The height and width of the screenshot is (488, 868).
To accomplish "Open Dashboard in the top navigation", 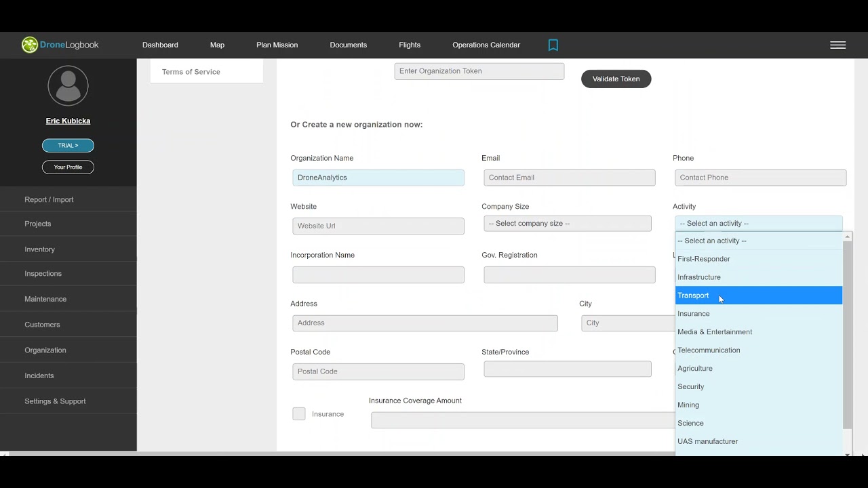I will [160, 45].
